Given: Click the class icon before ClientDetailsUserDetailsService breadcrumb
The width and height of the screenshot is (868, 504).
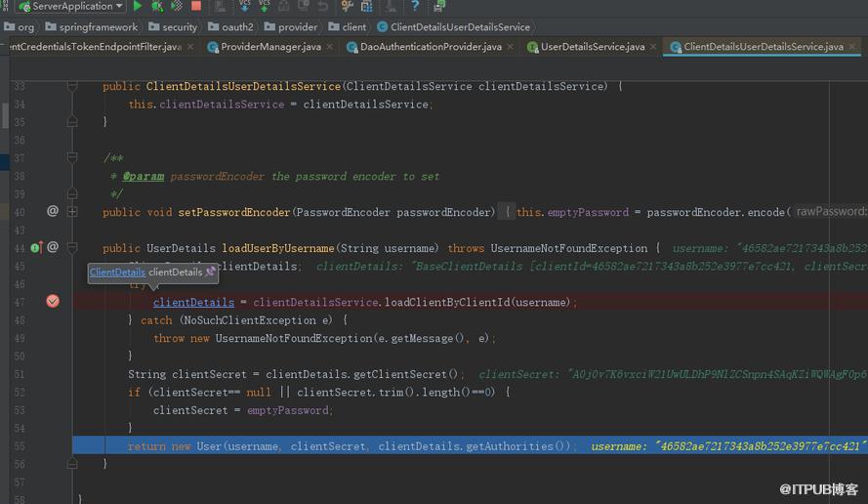Looking at the screenshot, I should tap(382, 26).
